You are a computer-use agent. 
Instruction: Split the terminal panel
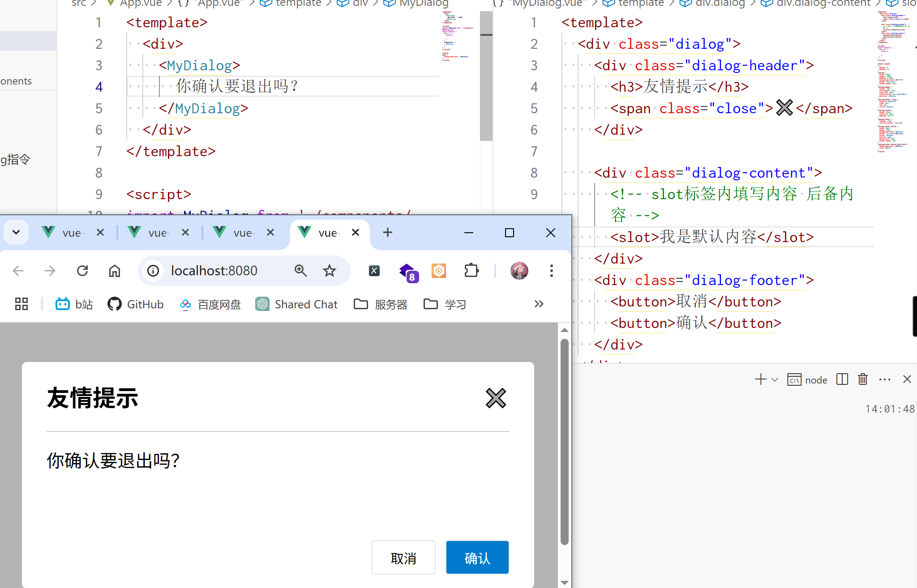coord(842,379)
